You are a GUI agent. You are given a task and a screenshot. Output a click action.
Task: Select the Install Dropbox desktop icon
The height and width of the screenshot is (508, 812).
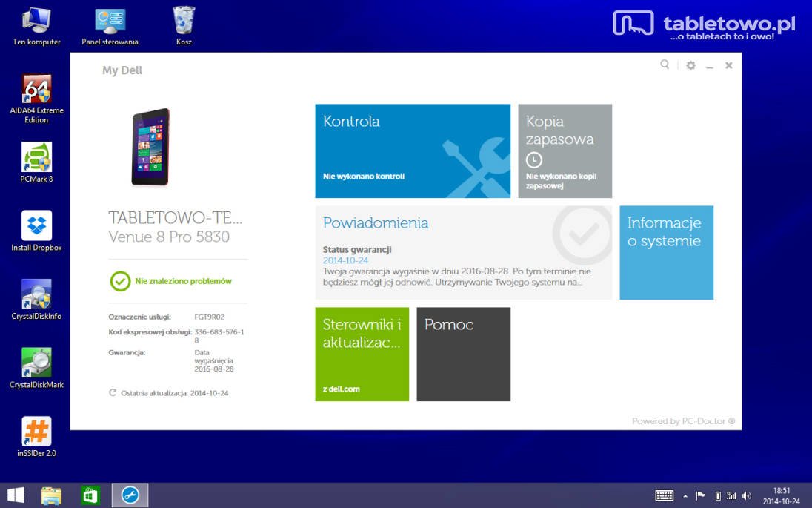36,231
